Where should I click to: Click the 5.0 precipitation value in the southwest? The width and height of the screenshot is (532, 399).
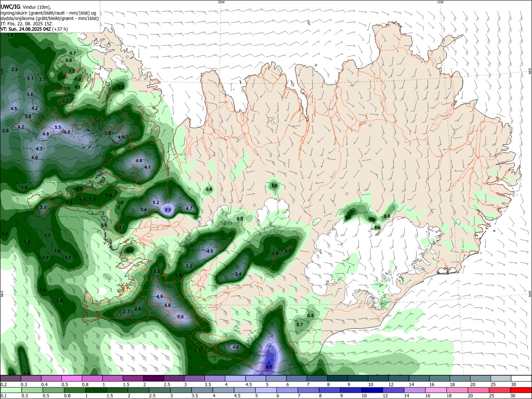point(180,317)
